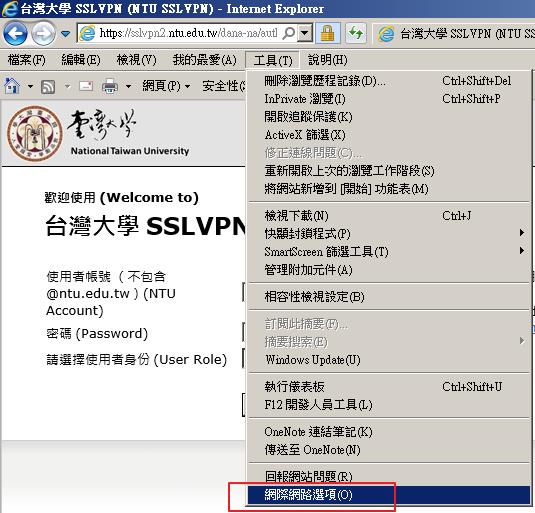Expand the 快顯封鎖程式(P) submenu
The image size is (535, 513).
click(x=389, y=234)
